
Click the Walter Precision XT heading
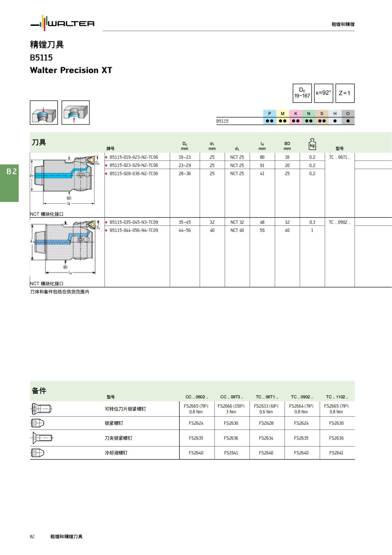tap(71, 70)
